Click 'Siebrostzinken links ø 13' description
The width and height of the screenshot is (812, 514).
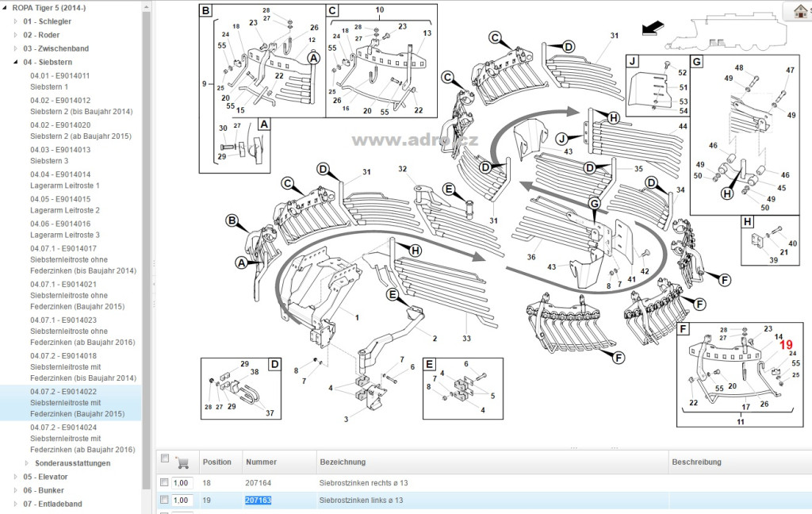coord(361,500)
